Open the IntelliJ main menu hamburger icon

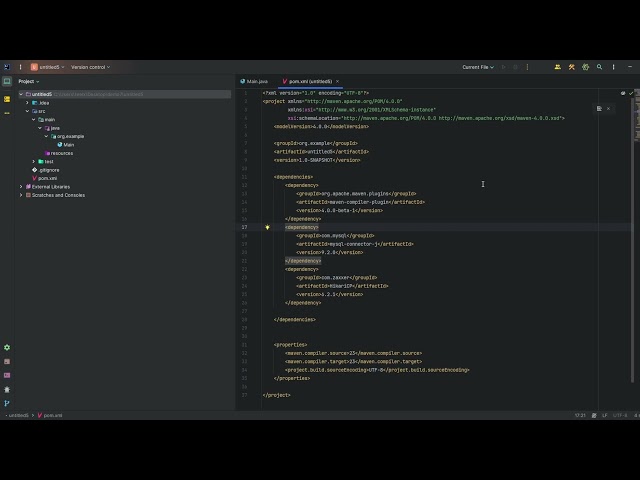coord(20,67)
